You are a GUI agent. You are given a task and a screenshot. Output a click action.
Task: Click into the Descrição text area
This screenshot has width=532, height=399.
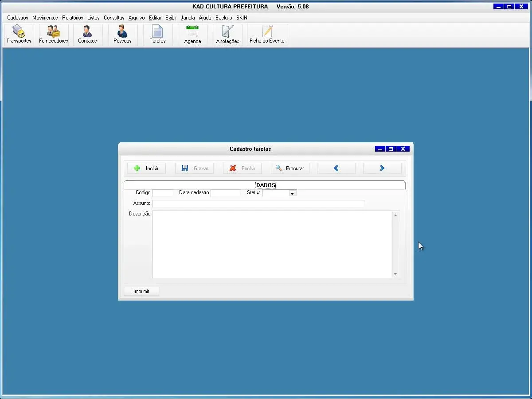(x=272, y=245)
